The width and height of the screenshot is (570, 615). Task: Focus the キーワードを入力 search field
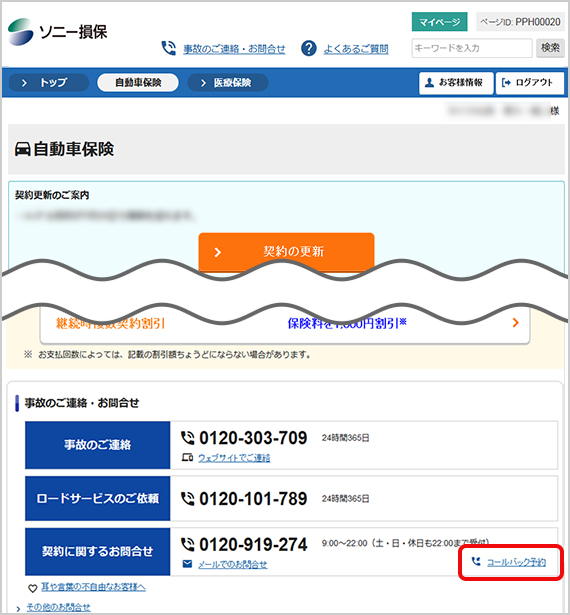[x=472, y=48]
